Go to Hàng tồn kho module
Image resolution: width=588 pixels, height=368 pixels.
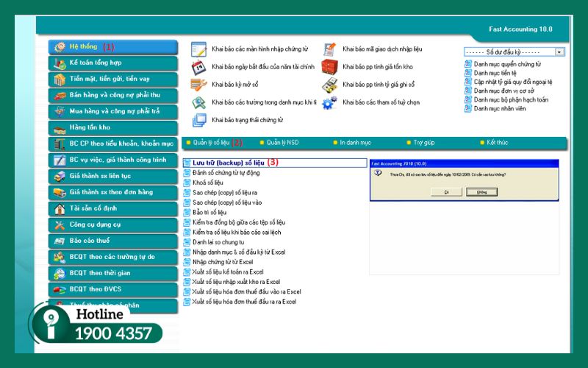point(113,127)
